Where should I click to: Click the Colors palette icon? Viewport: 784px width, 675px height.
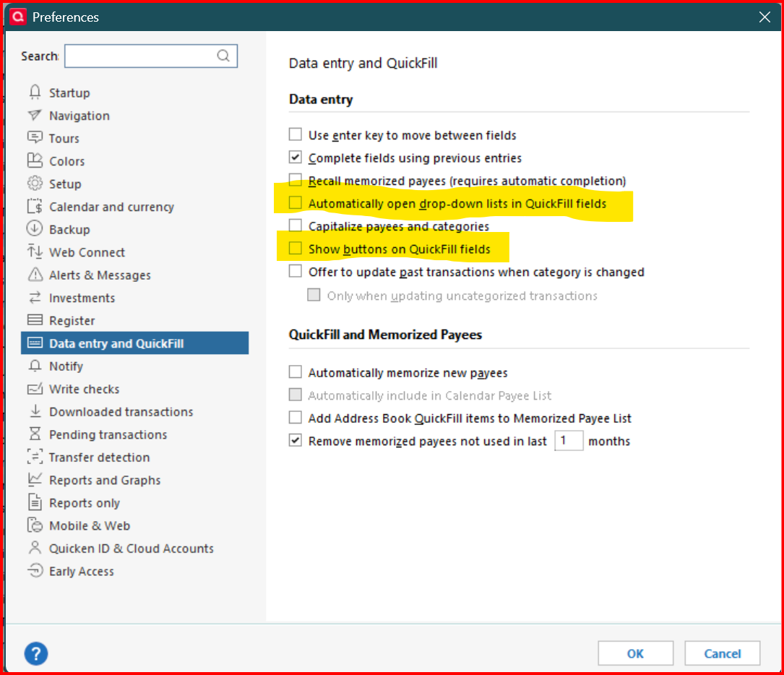point(35,161)
